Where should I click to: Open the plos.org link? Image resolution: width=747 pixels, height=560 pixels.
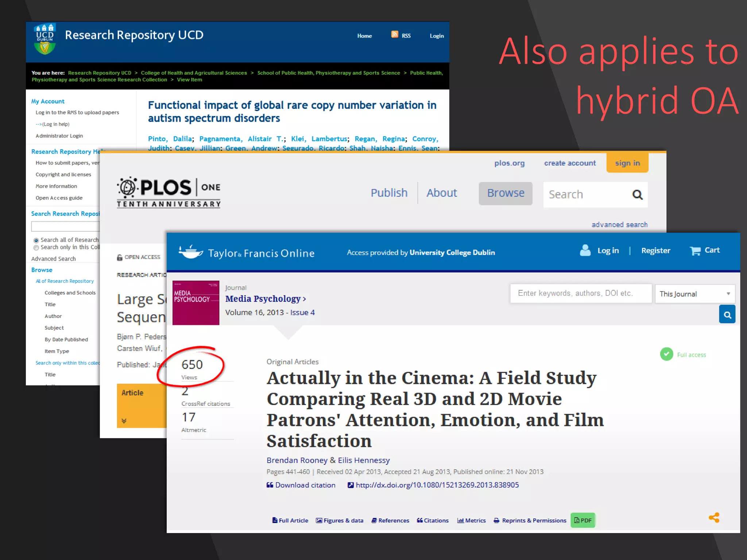[x=509, y=163]
